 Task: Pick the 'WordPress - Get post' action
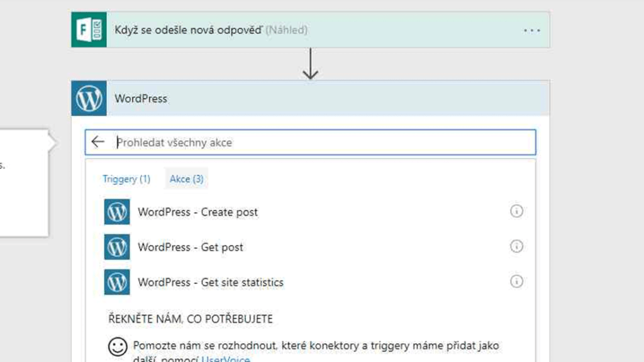point(191,248)
